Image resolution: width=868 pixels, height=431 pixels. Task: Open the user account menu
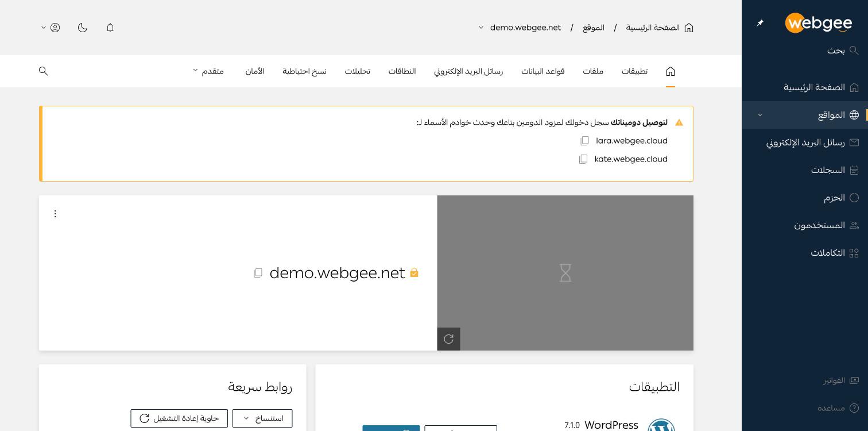click(51, 28)
